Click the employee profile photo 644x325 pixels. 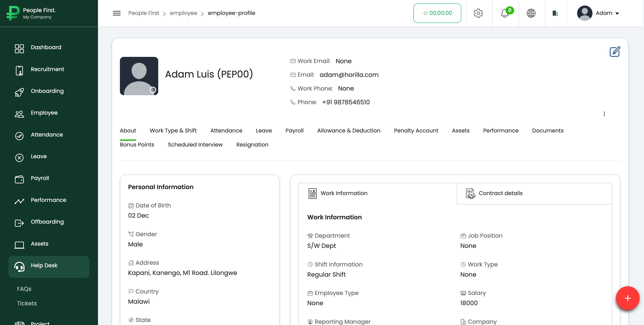[139, 76]
